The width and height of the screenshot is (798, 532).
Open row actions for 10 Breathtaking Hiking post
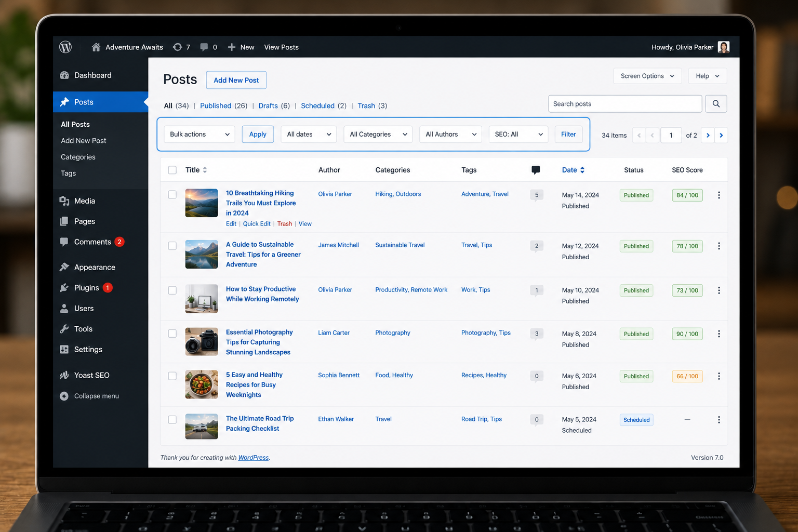point(719,195)
